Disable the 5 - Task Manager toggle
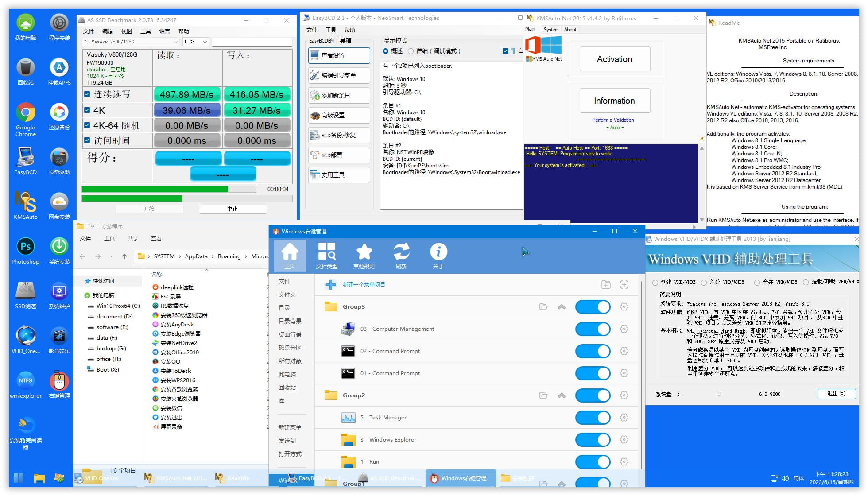 pyautogui.click(x=593, y=417)
